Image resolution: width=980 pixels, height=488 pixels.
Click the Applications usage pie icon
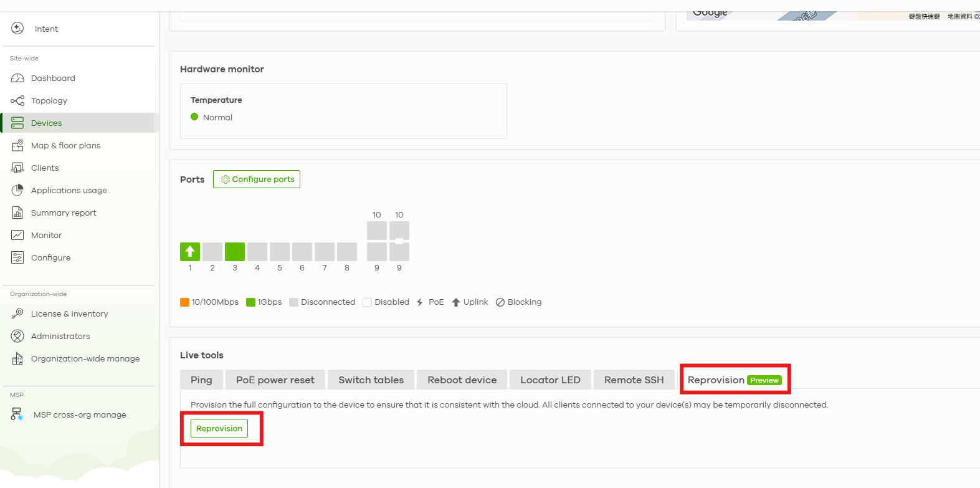point(17,190)
